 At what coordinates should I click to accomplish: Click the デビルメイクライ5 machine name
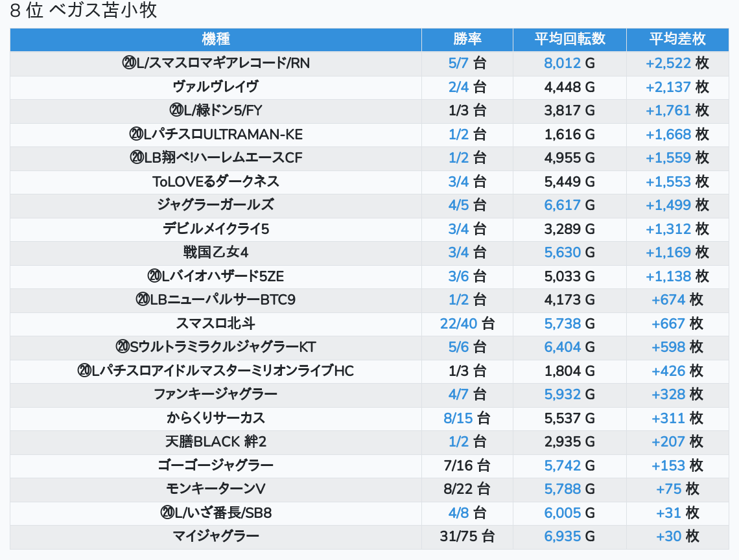pyautogui.click(x=216, y=229)
